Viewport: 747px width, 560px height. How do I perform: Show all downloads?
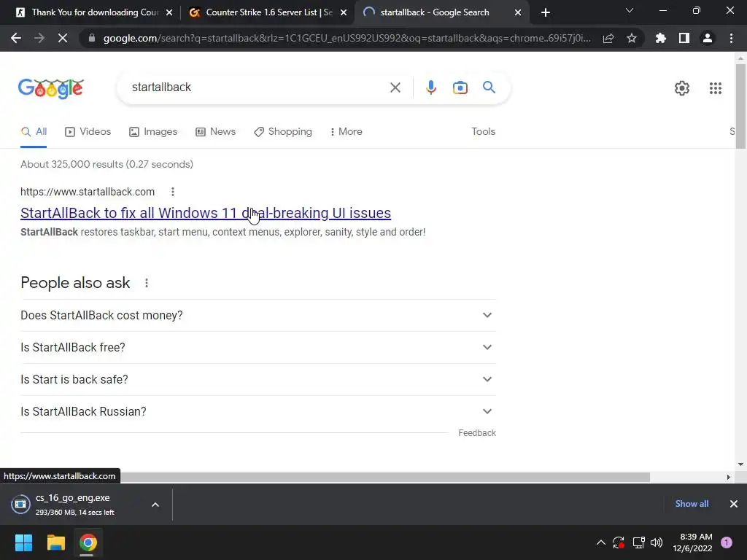click(x=692, y=504)
